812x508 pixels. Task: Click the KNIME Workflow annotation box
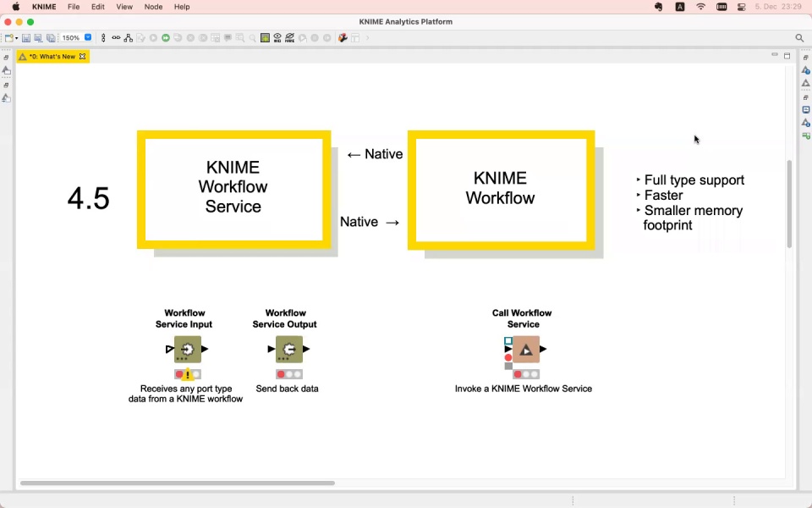(x=502, y=190)
